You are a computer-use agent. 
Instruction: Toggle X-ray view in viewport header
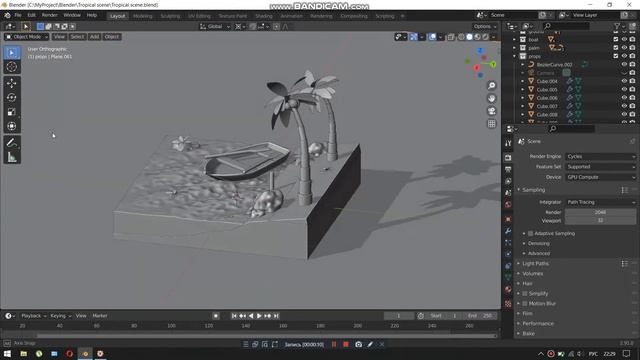[x=451, y=37]
